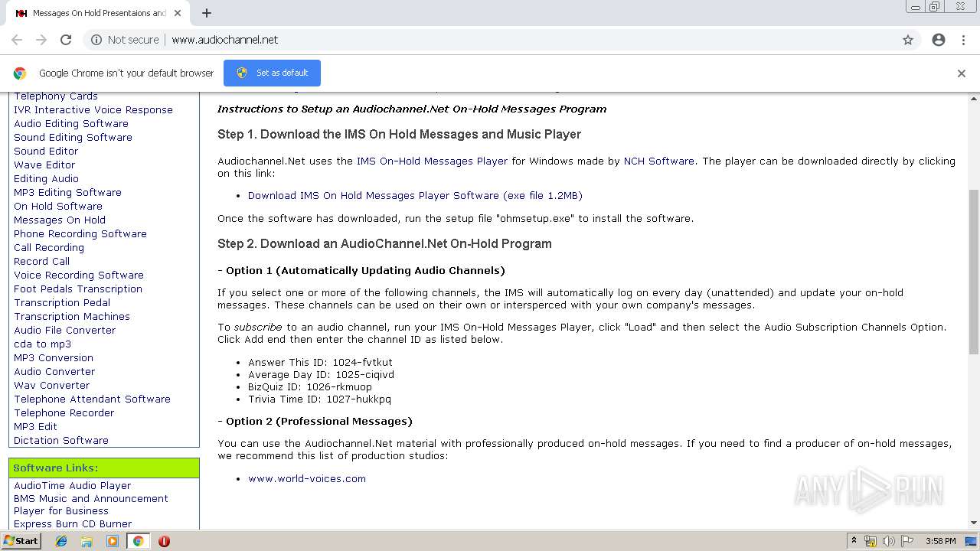Open the Windows Start menu
980x551 pixels.
coord(21,540)
